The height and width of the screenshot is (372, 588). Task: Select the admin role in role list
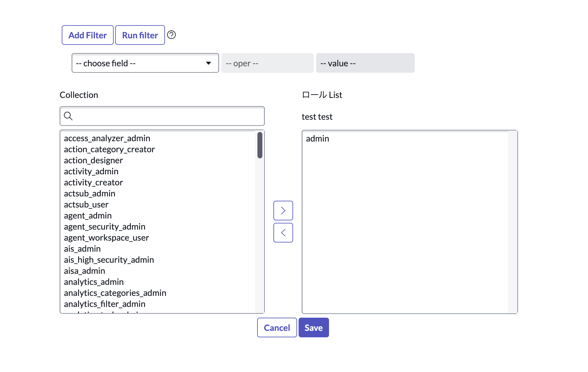[317, 139]
